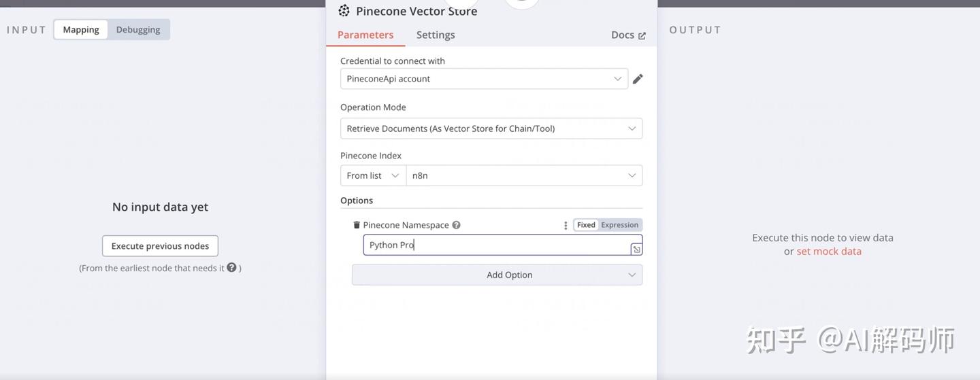The height and width of the screenshot is (380, 980).
Task: Open the 'From list' mode selector
Action: 373,175
